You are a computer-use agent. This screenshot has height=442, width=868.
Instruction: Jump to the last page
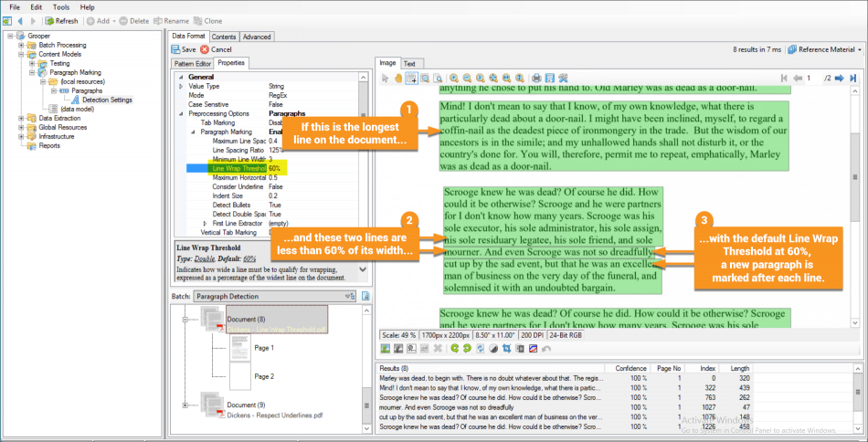point(852,78)
